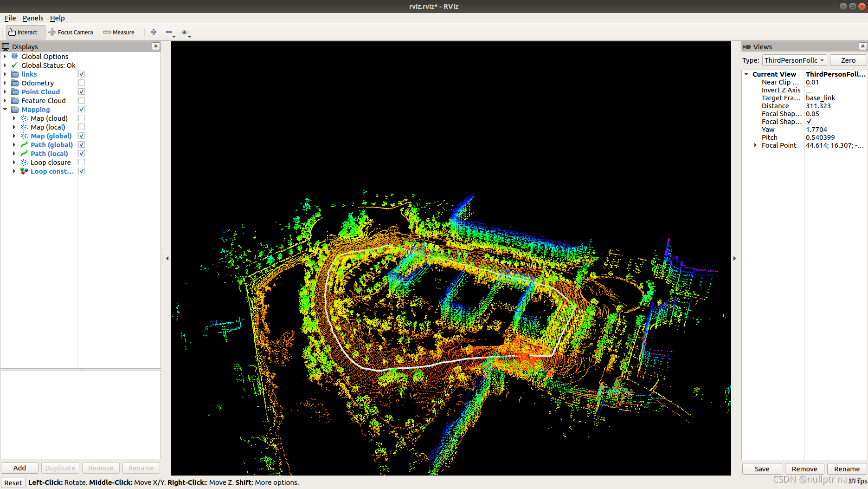Collapse the right panel with arrow handle
This screenshot has height=489, width=868.
tap(734, 258)
